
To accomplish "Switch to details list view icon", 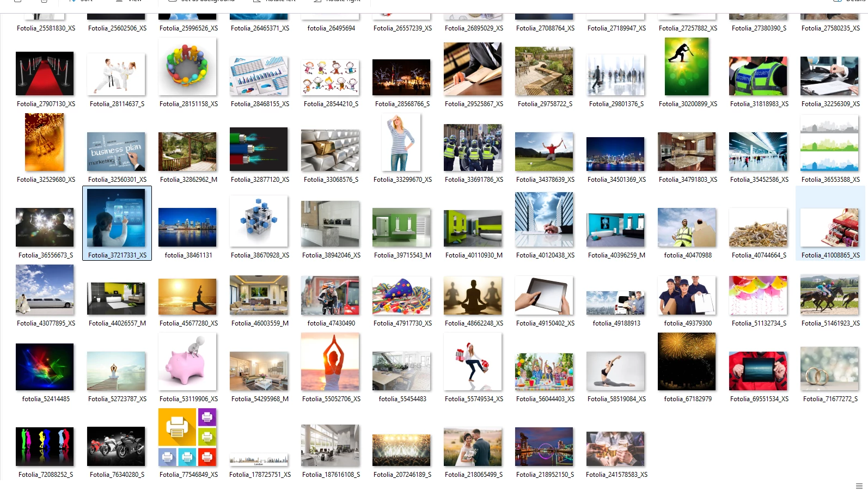I will tap(859, 486).
